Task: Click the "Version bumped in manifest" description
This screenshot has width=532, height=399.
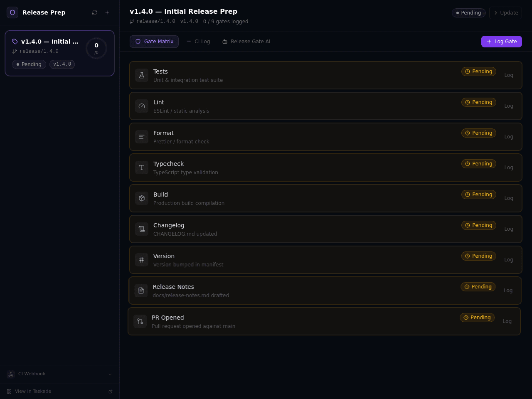Action: click(x=188, y=265)
